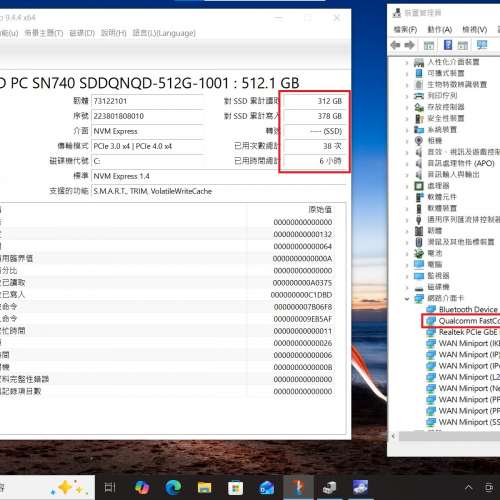Click the 列印佇列 printer category icon

pyautogui.click(x=419, y=96)
